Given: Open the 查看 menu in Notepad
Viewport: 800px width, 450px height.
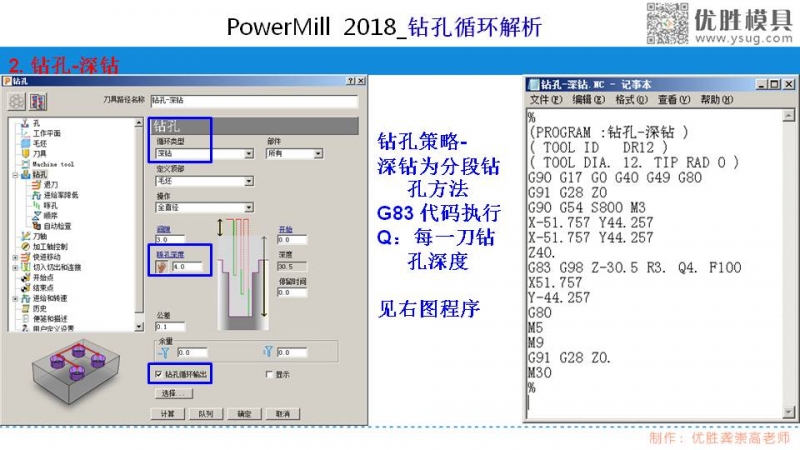Looking at the screenshot, I should (674, 99).
